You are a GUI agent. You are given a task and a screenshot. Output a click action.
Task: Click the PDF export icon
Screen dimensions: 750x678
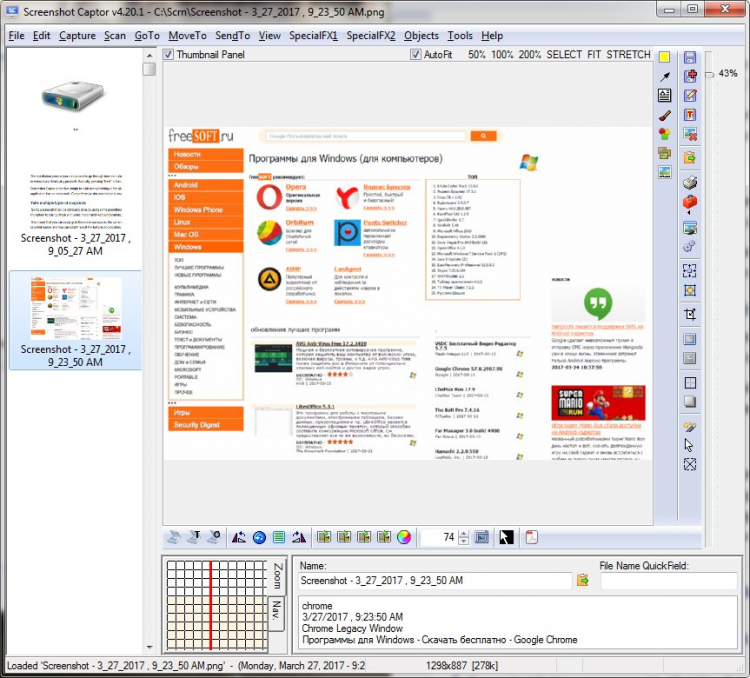(x=531, y=537)
